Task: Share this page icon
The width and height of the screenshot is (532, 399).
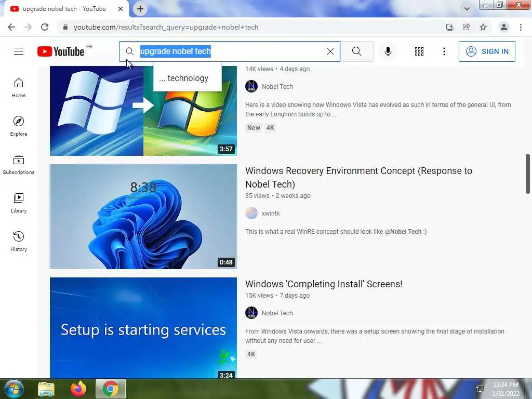Action: (467, 27)
